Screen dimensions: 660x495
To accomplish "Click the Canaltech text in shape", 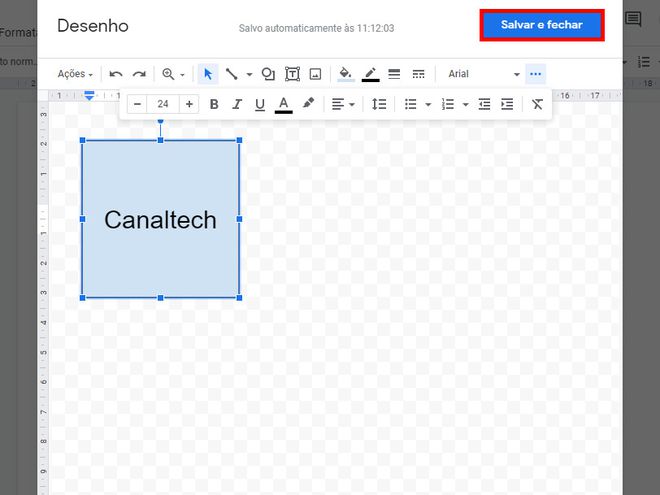I will [160, 220].
